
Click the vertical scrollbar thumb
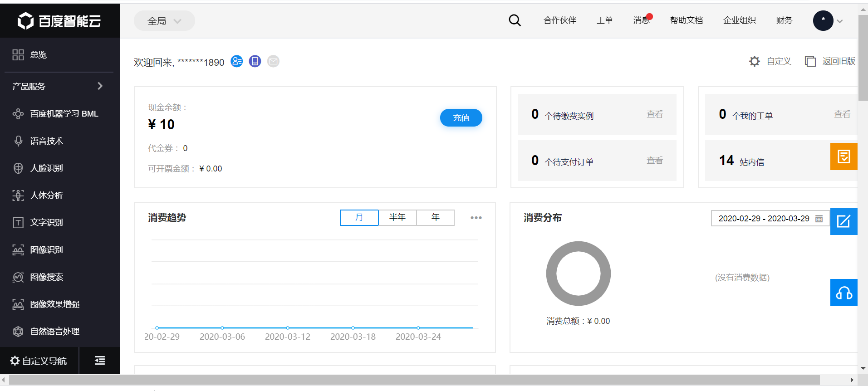coord(863,58)
